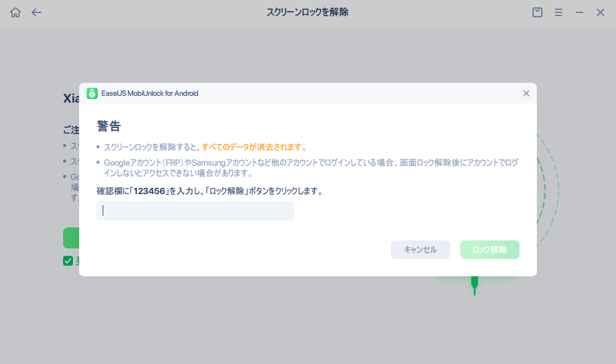Viewport: 616px width, 364px height.
Task: Click the スクリーンロックを解除 window title
Action: (x=307, y=12)
